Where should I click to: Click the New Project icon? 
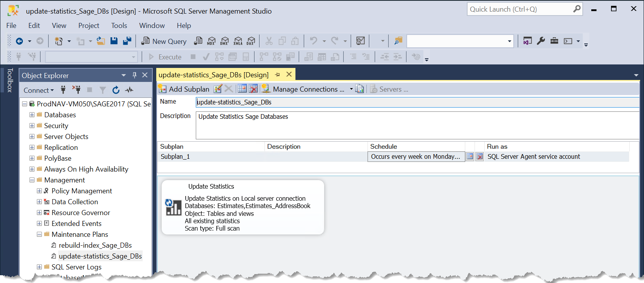coord(59,41)
